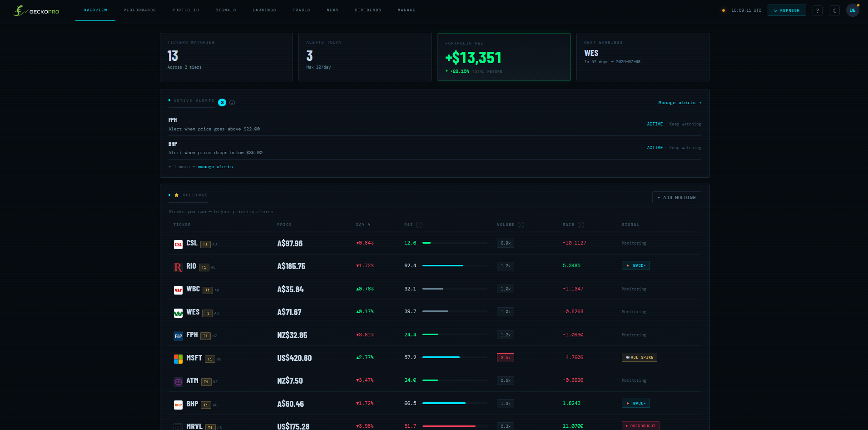868x430 pixels.
Task: Click the FPH day change 3.81%
Action: coord(365,335)
